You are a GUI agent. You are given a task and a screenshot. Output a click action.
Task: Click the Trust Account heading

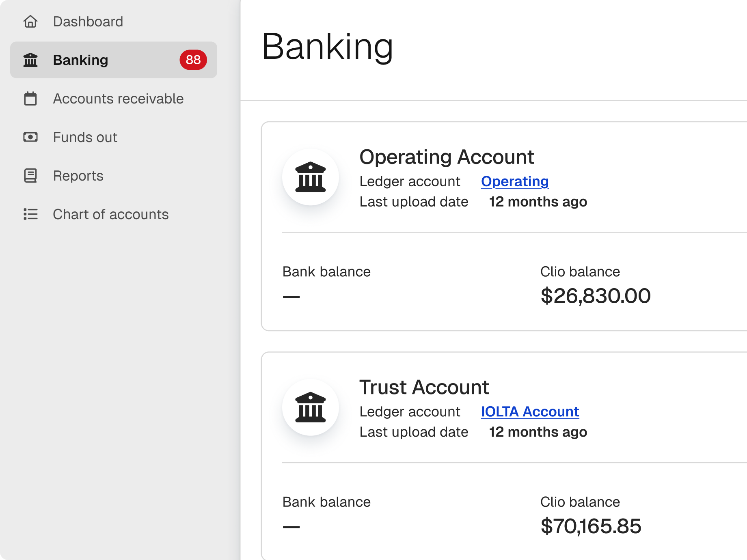click(x=424, y=387)
